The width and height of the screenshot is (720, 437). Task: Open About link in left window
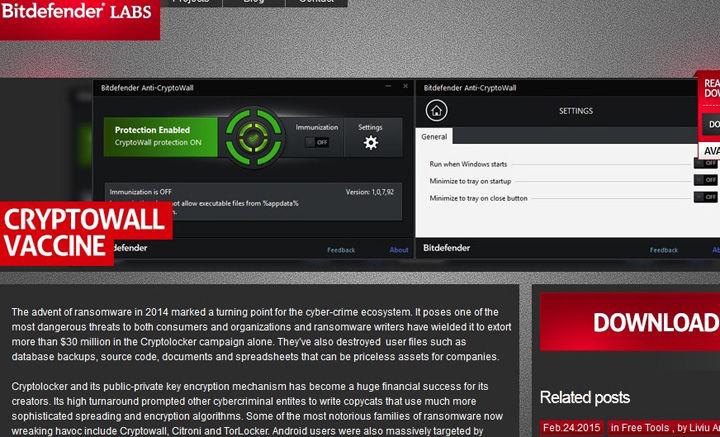(399, 250)
